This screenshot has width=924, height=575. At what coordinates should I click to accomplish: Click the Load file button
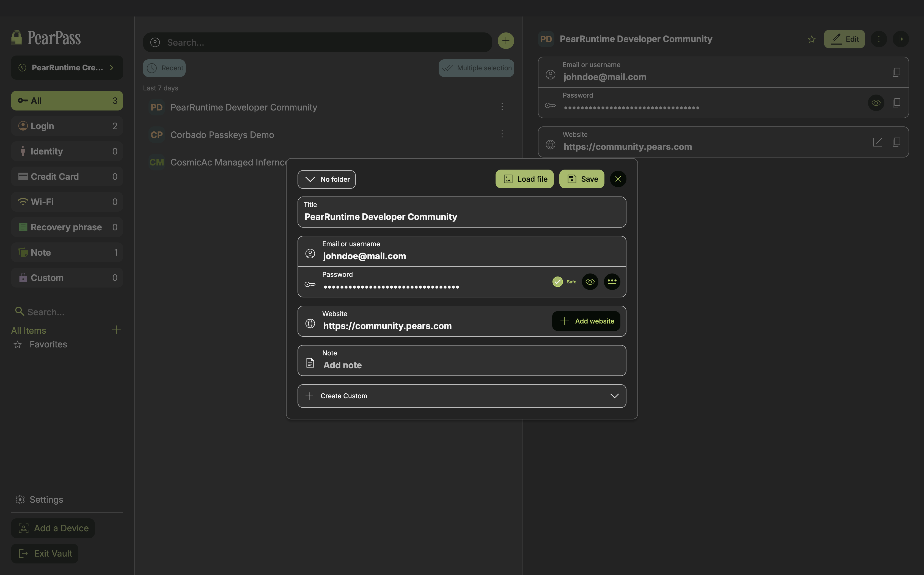point(524,179)
